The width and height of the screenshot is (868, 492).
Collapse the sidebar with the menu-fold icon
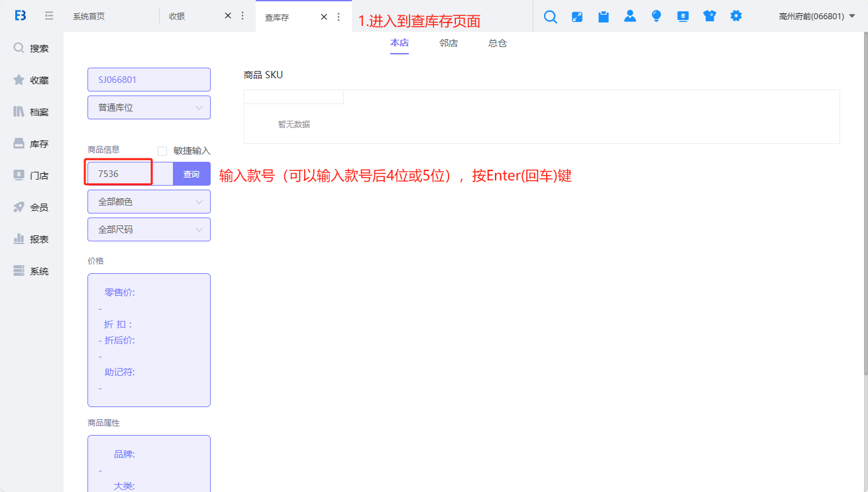(x=49, y=16)
